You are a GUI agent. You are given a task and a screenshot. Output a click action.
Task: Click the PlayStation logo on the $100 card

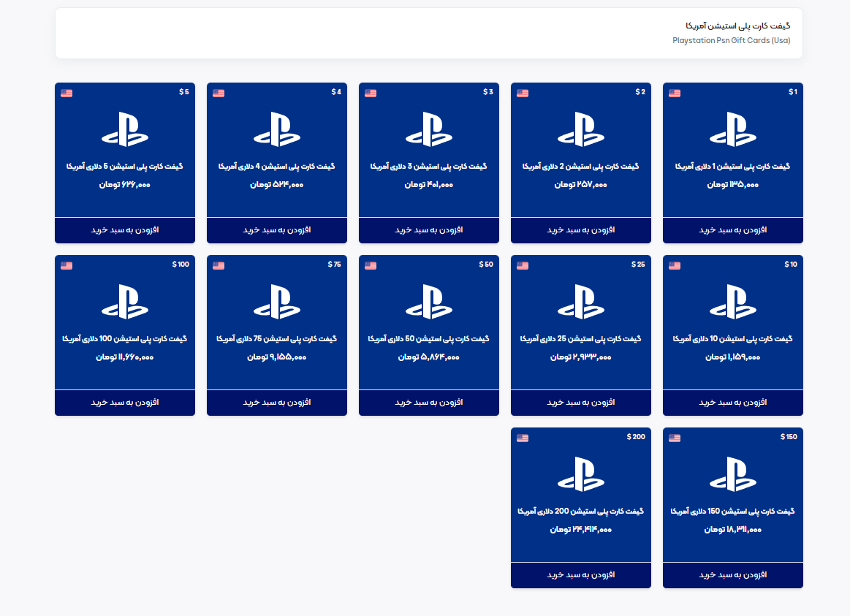(125, 302)
